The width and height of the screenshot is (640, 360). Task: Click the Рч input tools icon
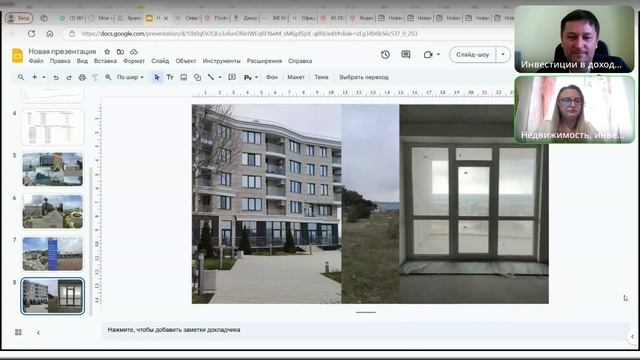coord(248,77)
